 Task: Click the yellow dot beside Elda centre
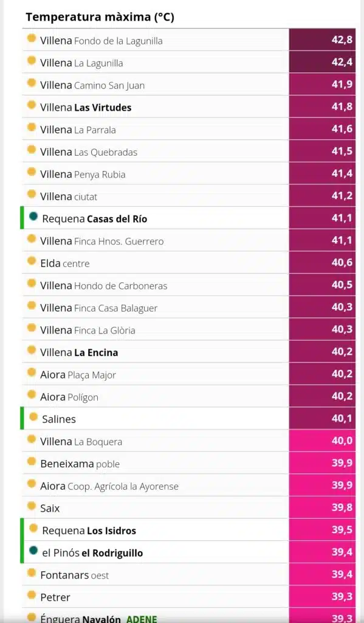32,261
